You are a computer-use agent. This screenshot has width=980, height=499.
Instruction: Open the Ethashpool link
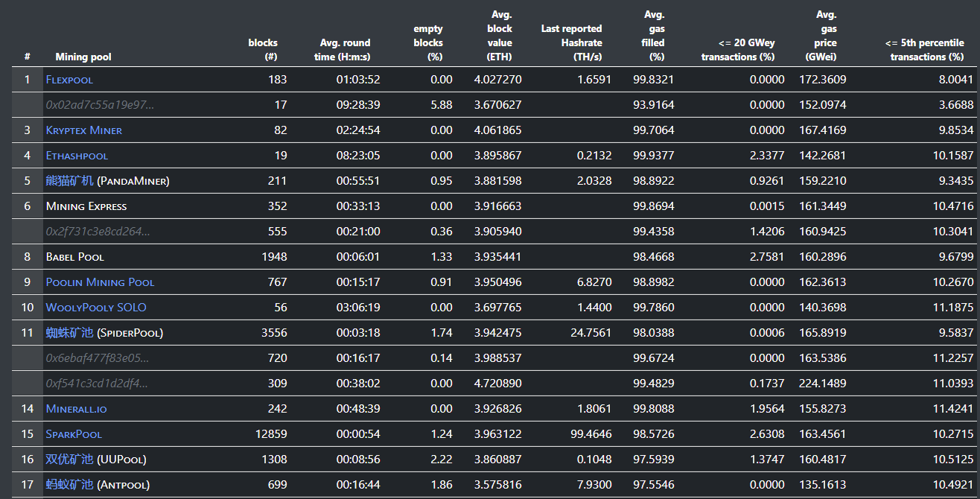click(77, 156)
